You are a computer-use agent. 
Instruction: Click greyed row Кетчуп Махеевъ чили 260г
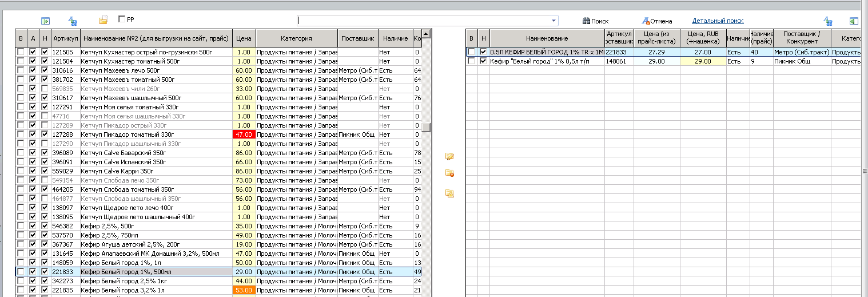(x=218, y=89)
